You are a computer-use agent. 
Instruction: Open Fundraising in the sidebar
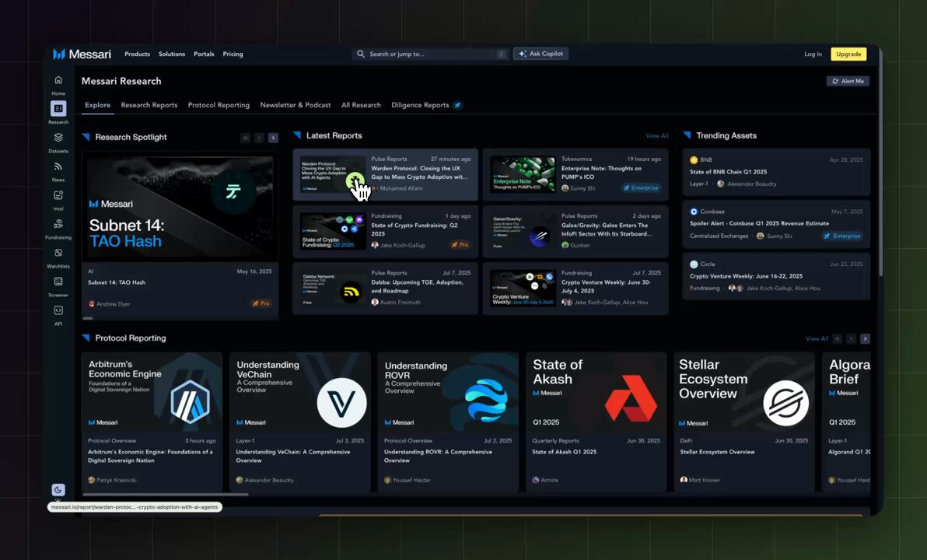click(x=58, y=224)
